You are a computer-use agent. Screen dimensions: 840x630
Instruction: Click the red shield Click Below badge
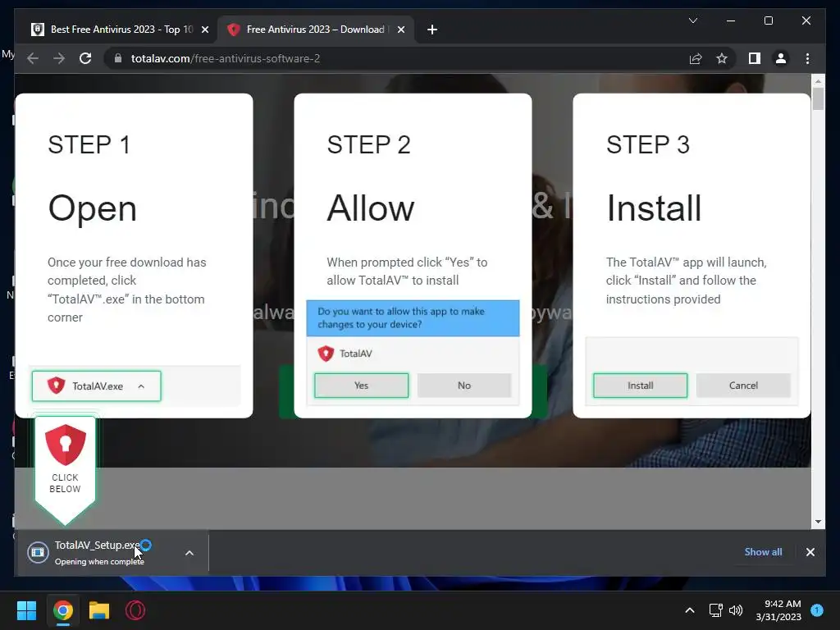click(66, 469)
